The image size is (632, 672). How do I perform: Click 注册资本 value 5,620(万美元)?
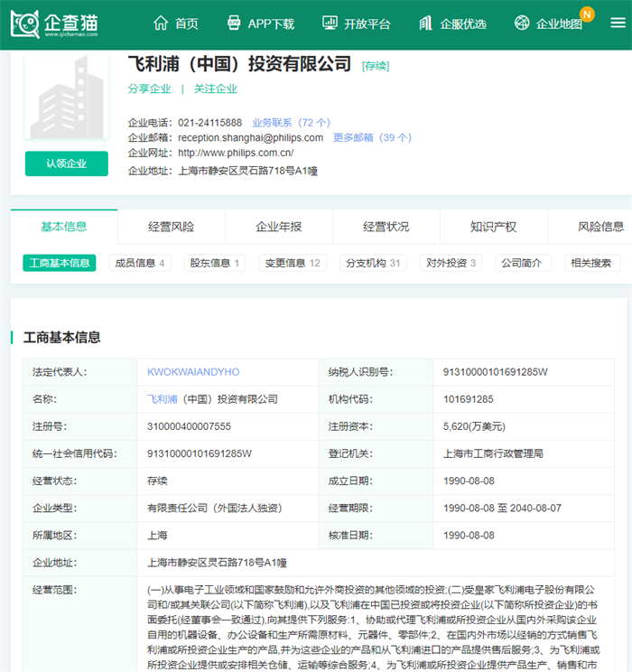(474, 426)
